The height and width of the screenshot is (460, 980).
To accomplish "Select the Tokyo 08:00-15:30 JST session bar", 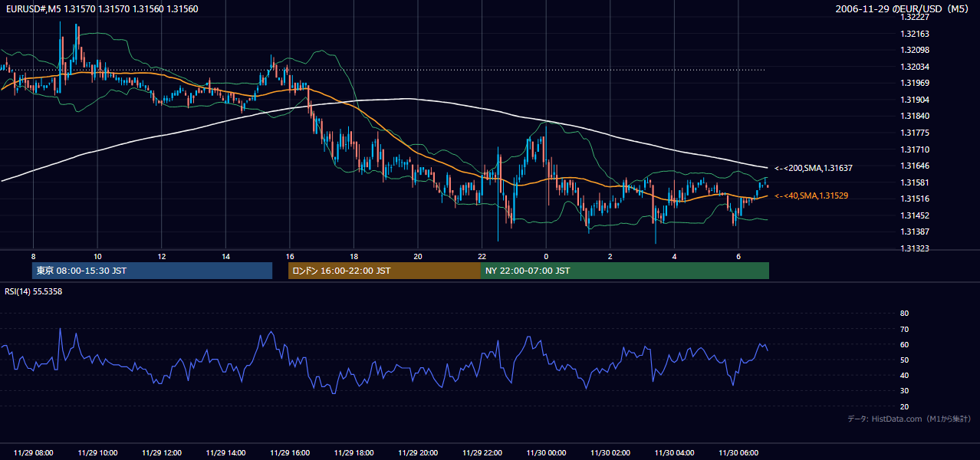I will (152, 271).
